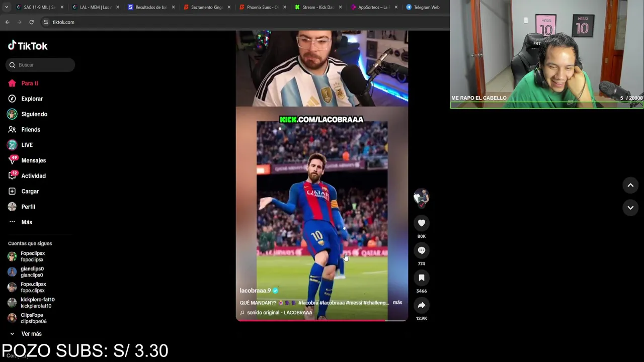
Task: Expand caption with más link
Action: click(397, 303)
